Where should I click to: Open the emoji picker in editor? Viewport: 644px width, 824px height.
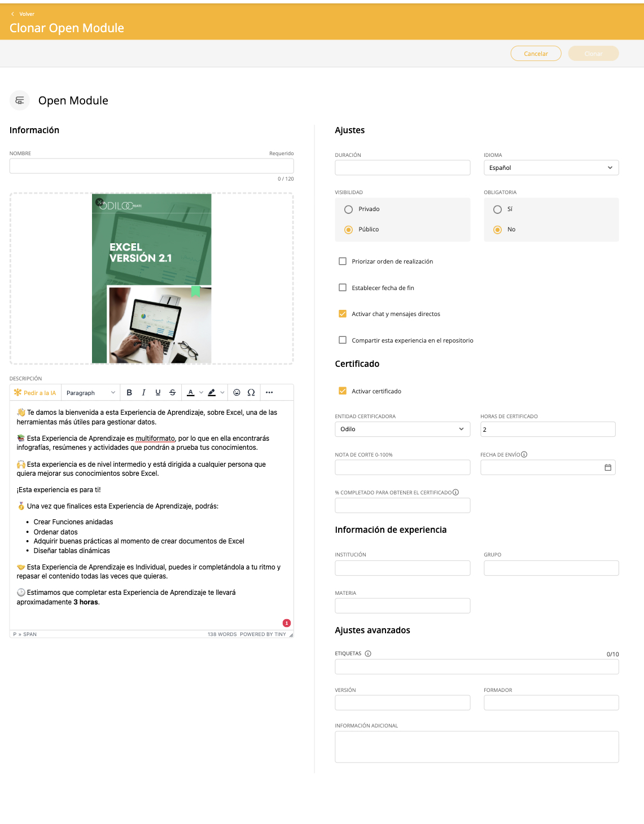[x=237, y=393]
